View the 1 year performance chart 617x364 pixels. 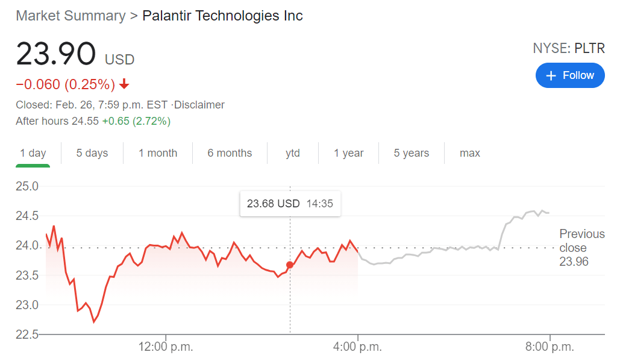tap(348, 153)
